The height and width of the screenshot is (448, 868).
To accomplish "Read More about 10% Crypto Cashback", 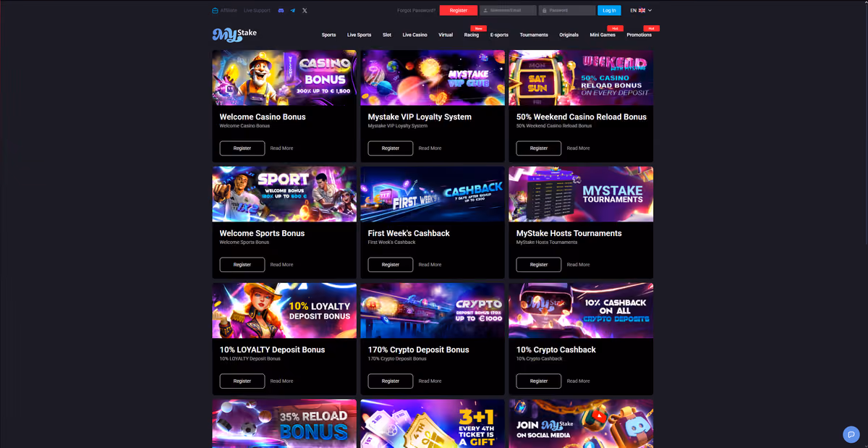I will [578, 381].
